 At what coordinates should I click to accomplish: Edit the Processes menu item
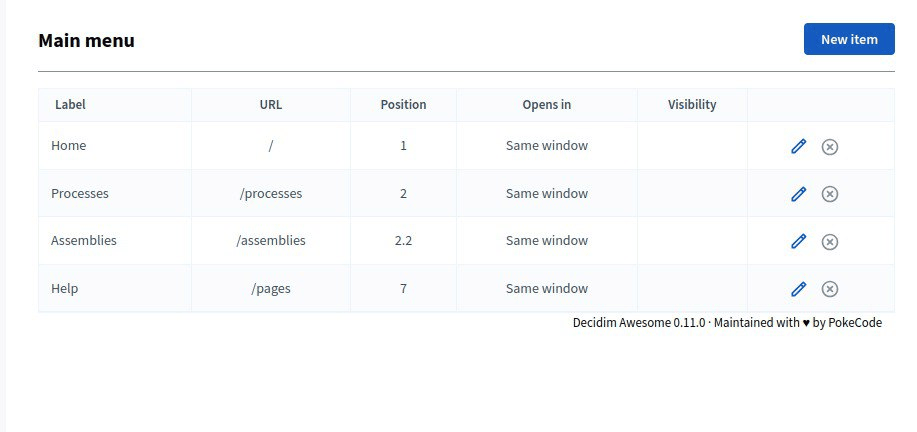click(x=798, y=194)
